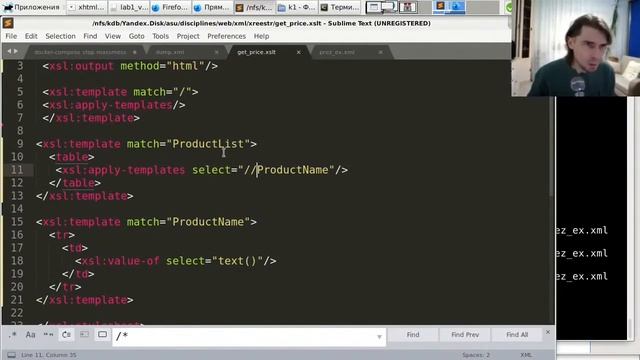Switch to Терми... terminal taskbar window

339,7
